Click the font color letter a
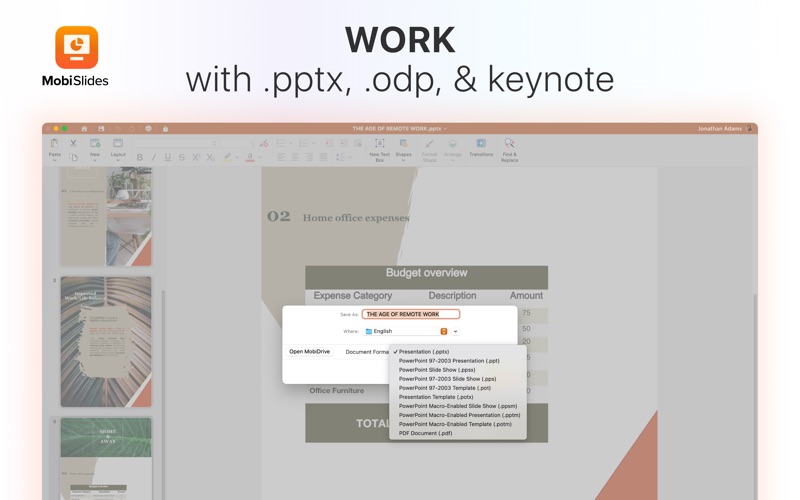This screenshot has width=800, height=500. click(x=249, y=157)
